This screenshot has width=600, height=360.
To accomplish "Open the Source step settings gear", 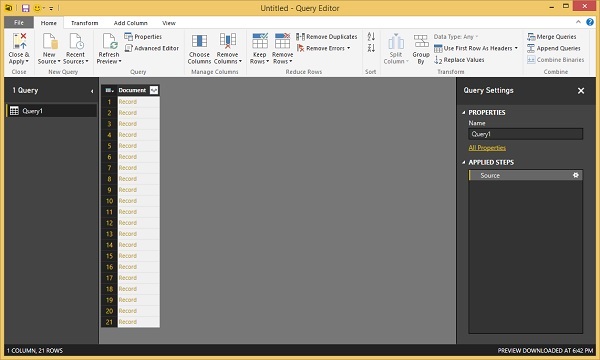I will tap(576, 175).
